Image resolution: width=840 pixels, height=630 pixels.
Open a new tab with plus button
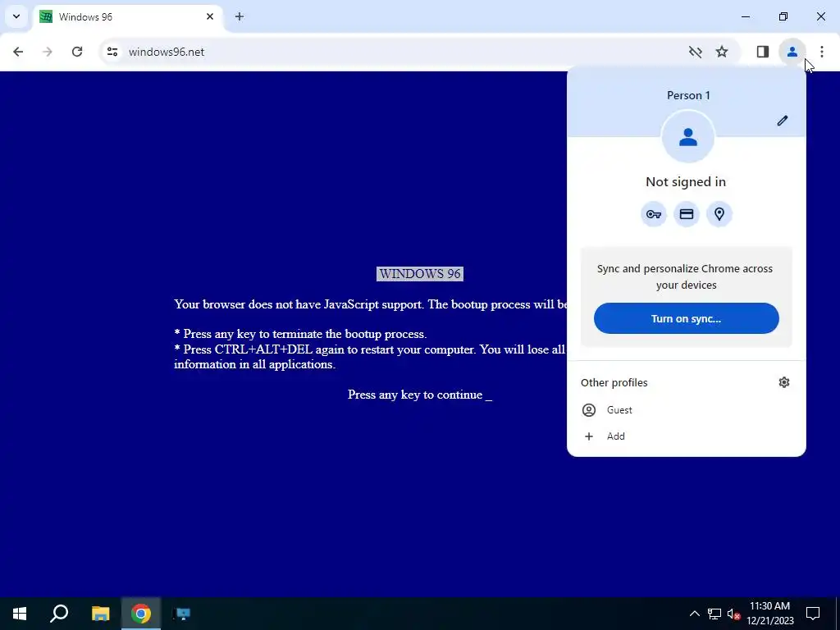(x=240, y=16)
